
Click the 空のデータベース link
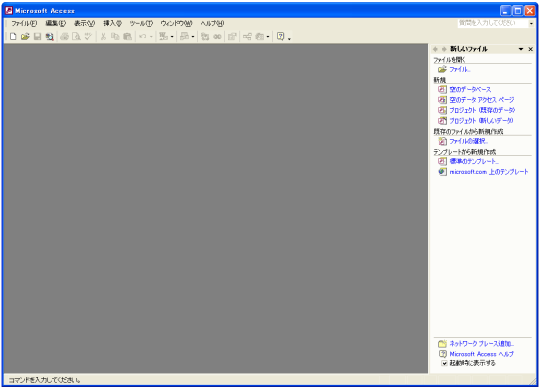click(470, 90)
